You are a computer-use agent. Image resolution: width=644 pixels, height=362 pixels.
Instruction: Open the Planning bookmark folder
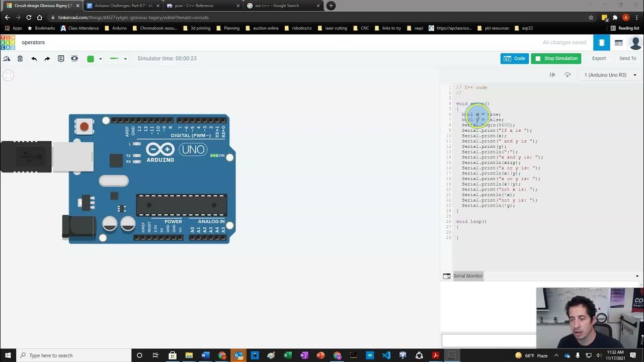coord(228,28)
